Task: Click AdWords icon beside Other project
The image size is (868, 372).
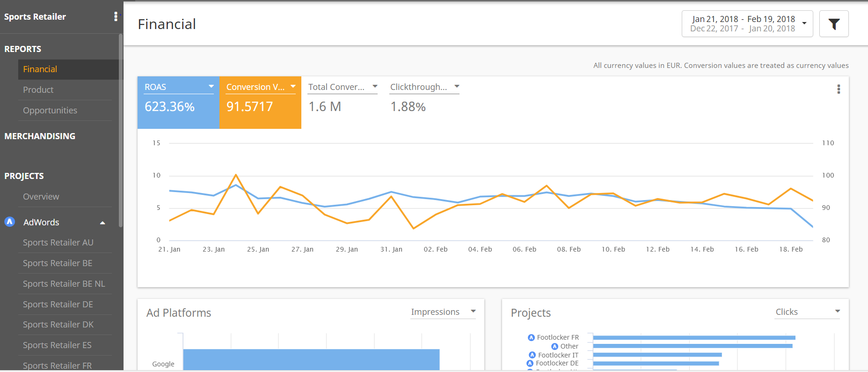Action: pyautogui.click(x=554, y=346)
